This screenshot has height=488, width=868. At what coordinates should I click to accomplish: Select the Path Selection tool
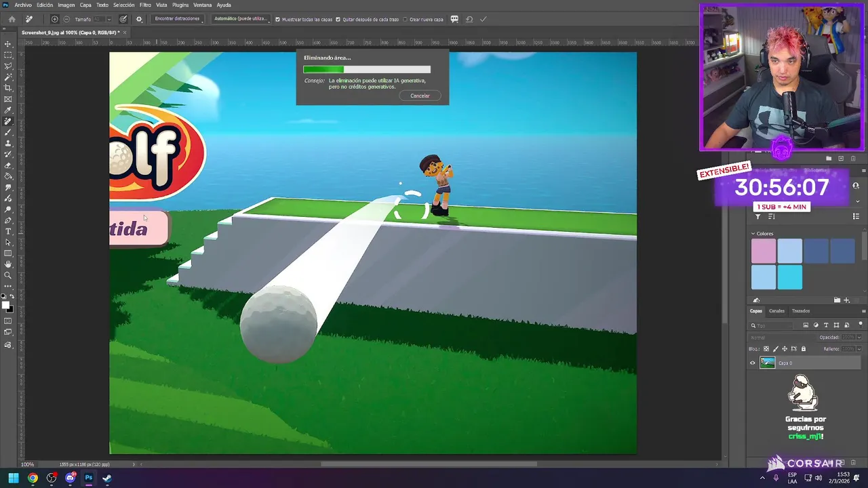tap(8, 242)
